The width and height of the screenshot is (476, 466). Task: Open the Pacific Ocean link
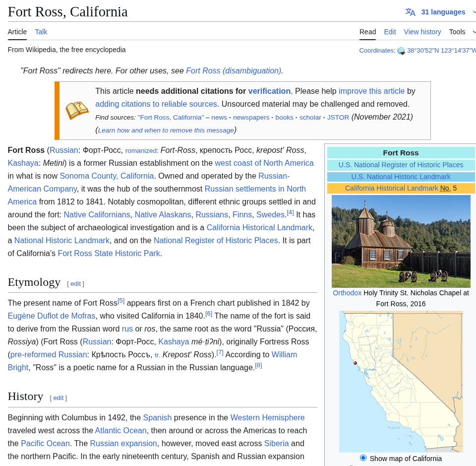coord(45,444)
